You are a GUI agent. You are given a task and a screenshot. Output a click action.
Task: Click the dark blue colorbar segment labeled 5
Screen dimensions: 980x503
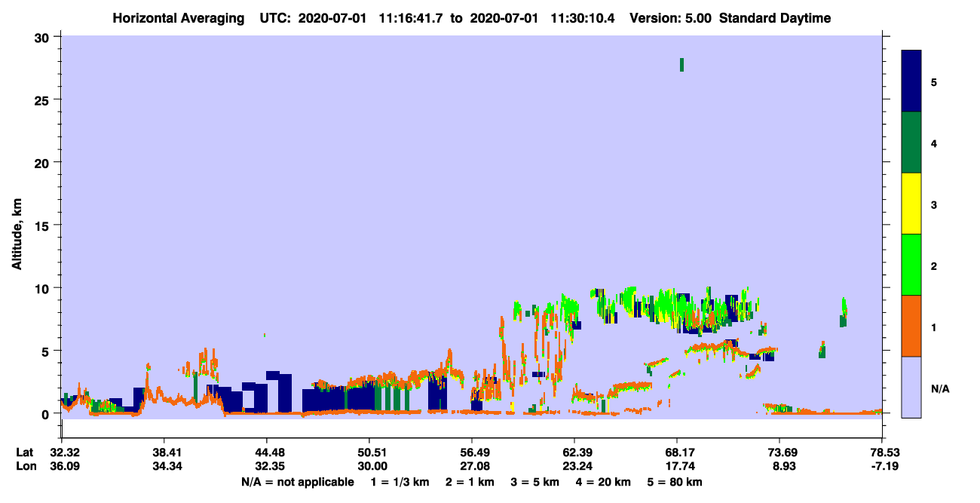pos(911,81)
